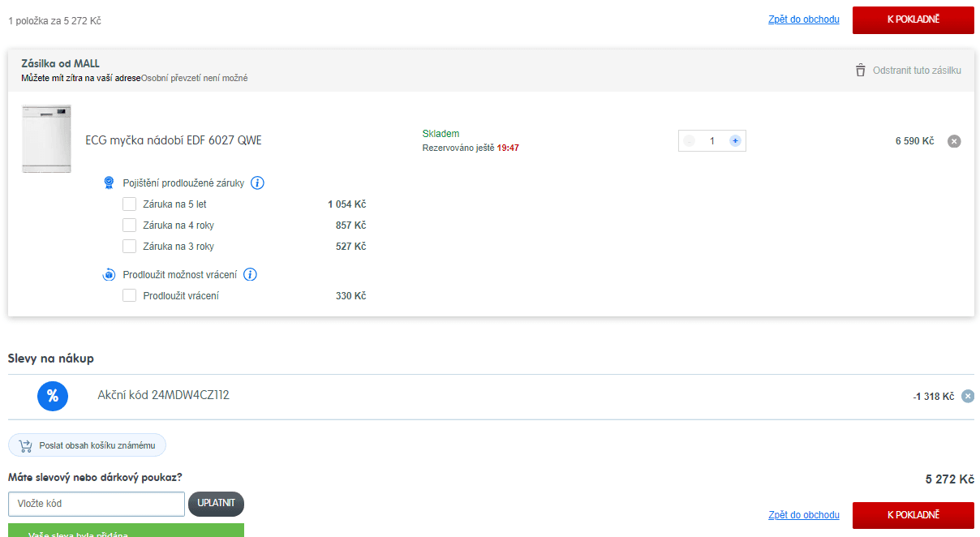This screenshot has width=980, height=537.
Task: Follow the top 'Zpět do obchodu' link
Action: click(x=804, y=19)
